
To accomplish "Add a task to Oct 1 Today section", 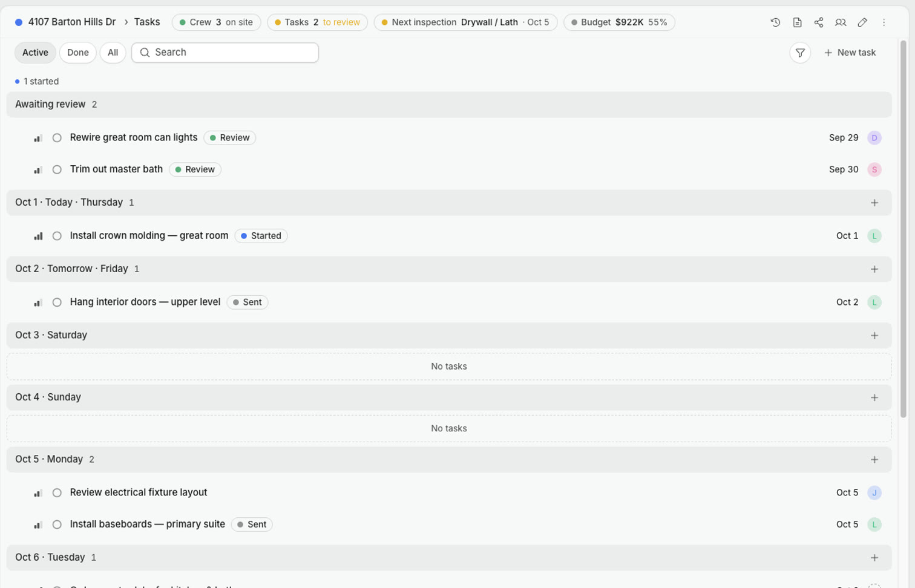I will (x=874, y=203).
